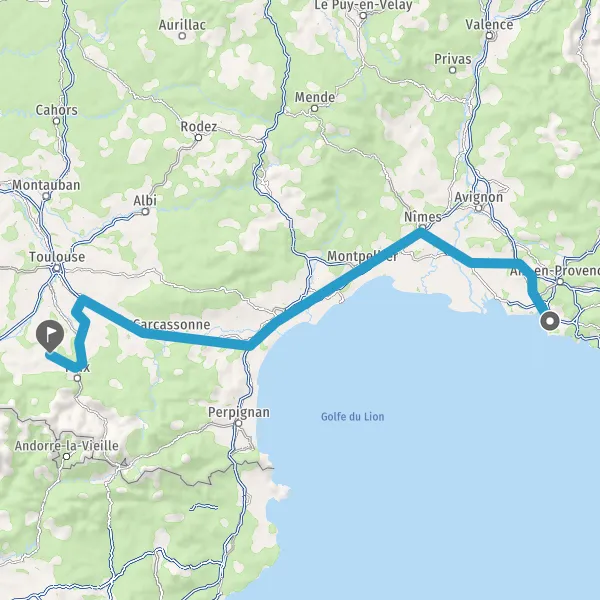Click the Privas city dot marker
Screen dimensions: 600x600
[453, 70]
